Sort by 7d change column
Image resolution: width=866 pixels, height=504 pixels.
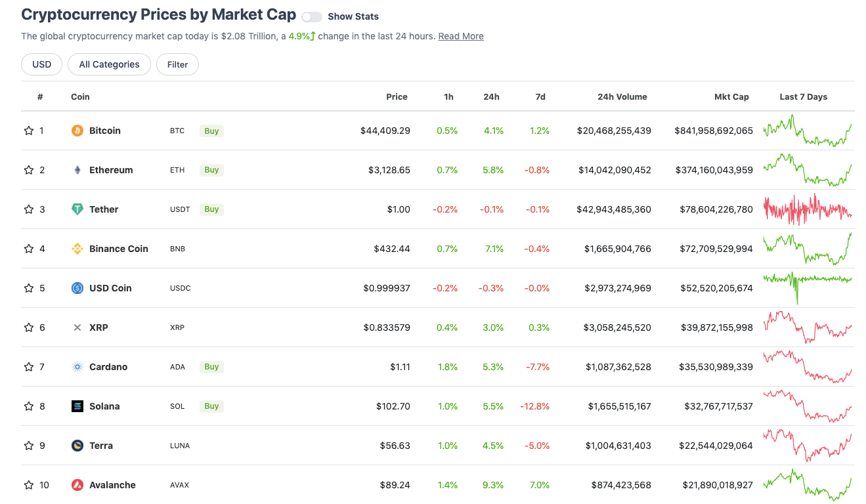[540, 96]
